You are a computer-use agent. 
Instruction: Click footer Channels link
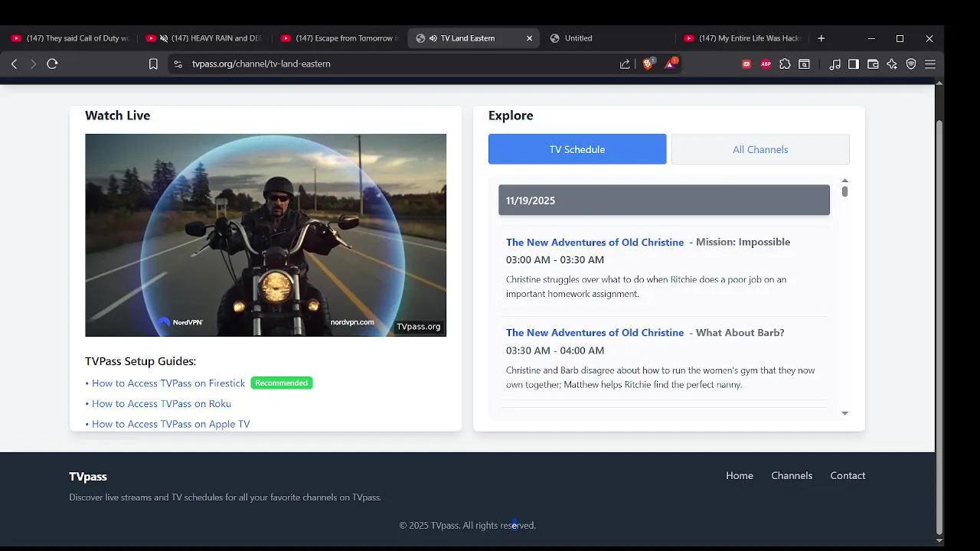(x=792, y=476)
